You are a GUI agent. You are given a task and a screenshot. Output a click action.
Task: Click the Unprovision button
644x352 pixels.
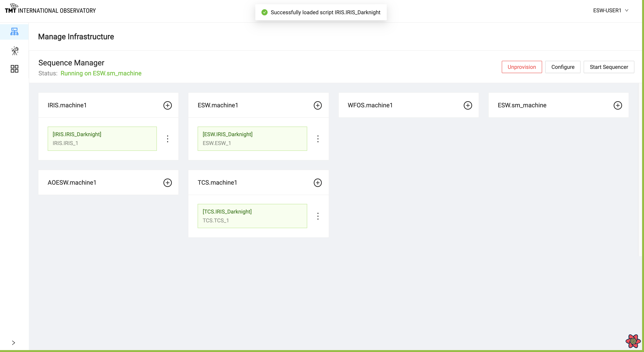tap(522, 67)
